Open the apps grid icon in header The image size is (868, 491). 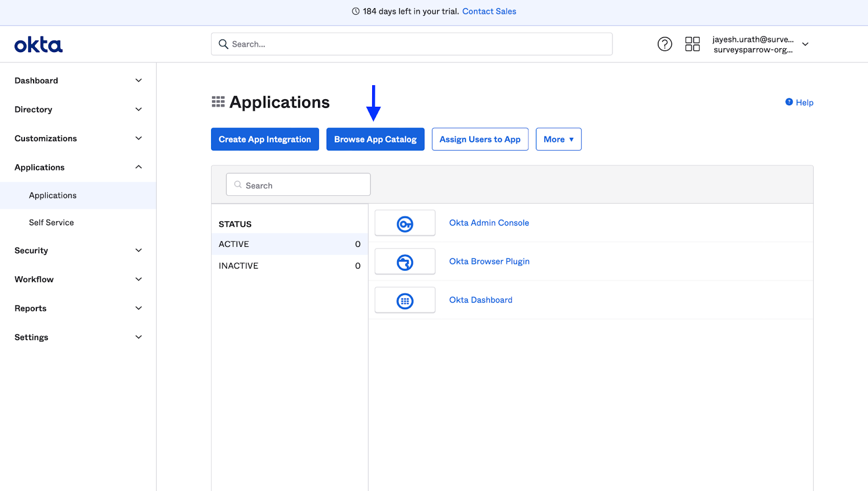coord(692,44)
